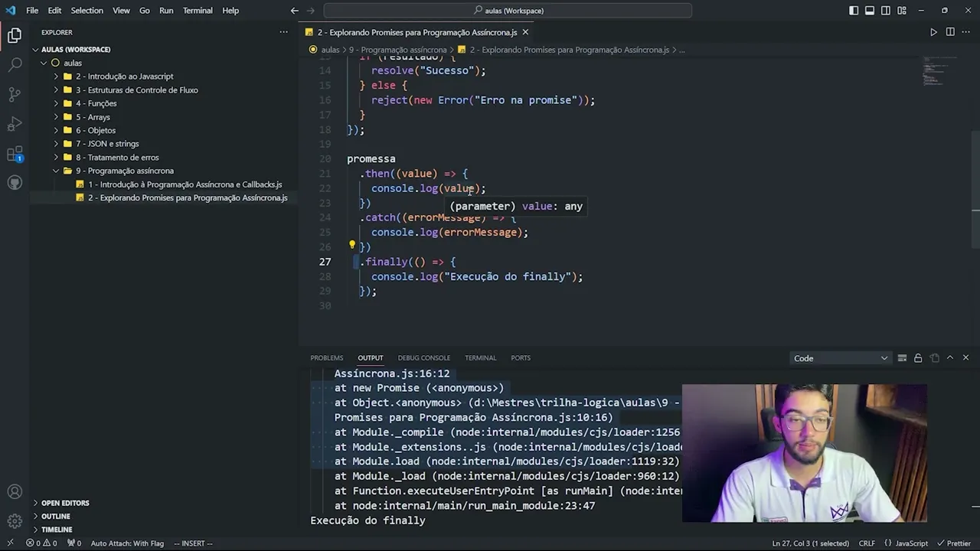Image resolution: width=980 pixels, height=551 pixels.
Task: Open the Search view in activity bar
Action: (x=15, y=65)
